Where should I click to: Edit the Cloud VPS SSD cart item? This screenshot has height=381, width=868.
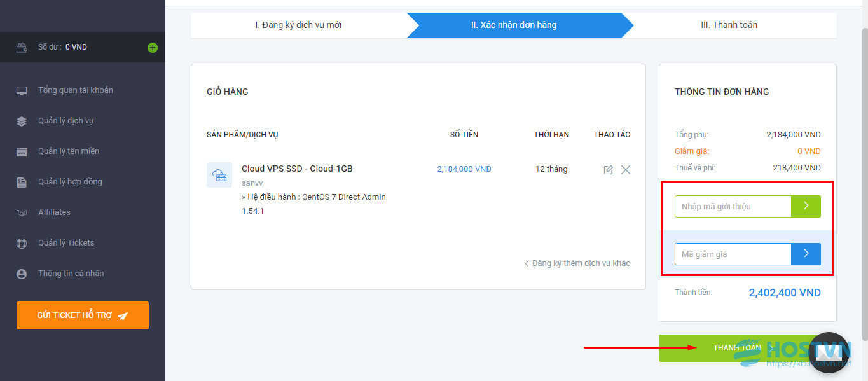coord(609,170)
